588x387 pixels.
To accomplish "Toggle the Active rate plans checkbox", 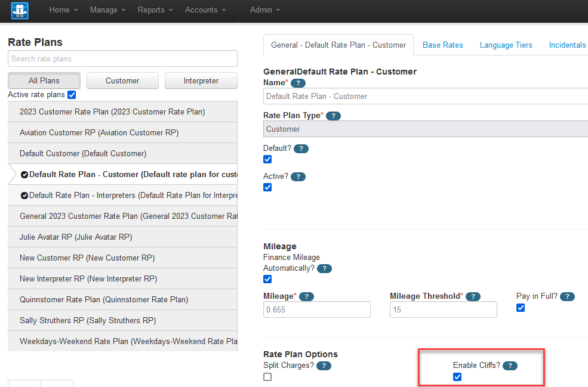I will tap(72, 95).
